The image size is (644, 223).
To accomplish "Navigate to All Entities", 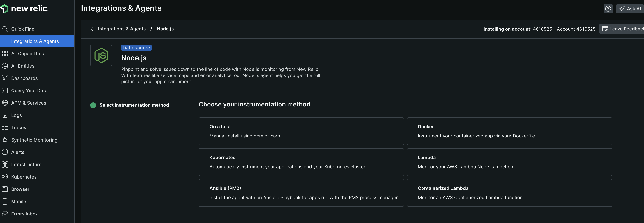I will (37, 66).
